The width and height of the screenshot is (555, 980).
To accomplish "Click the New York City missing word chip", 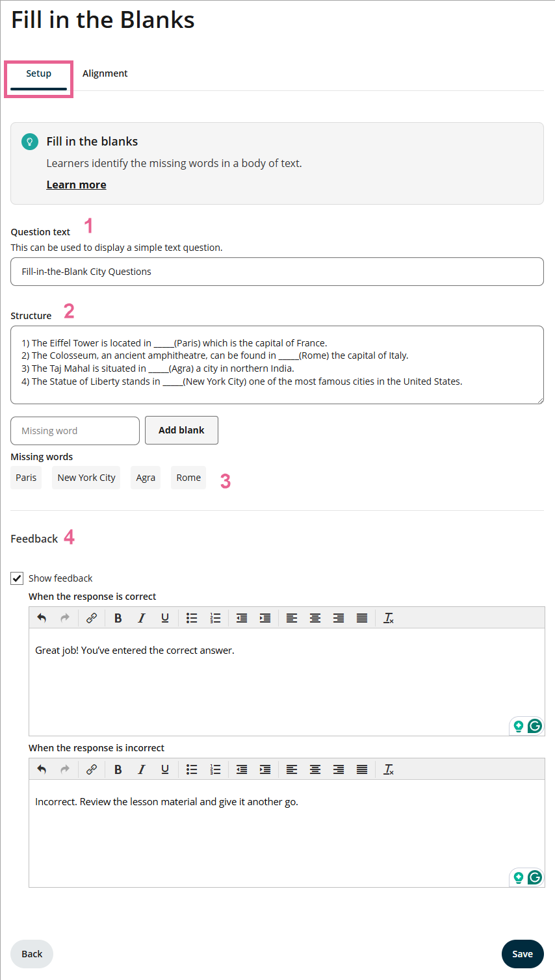I will pos(86,478).
